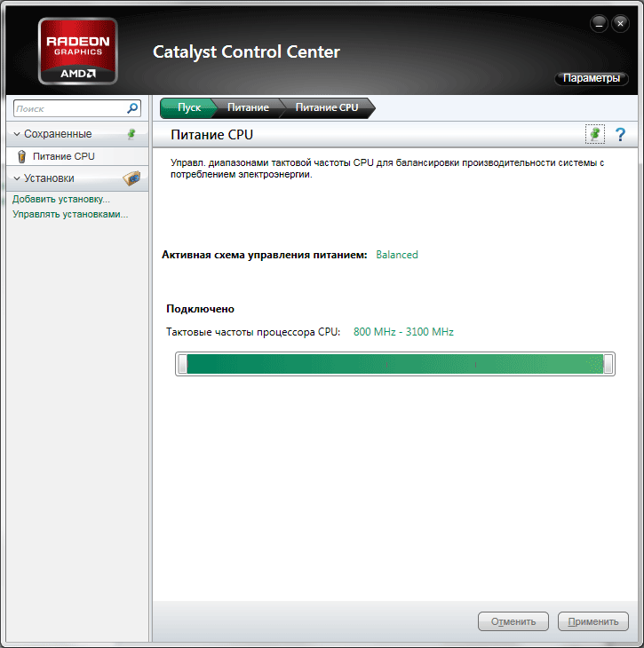Click the Catalyst Control Center title
This screenshot has height=648, width=644.
pos(246,52)
